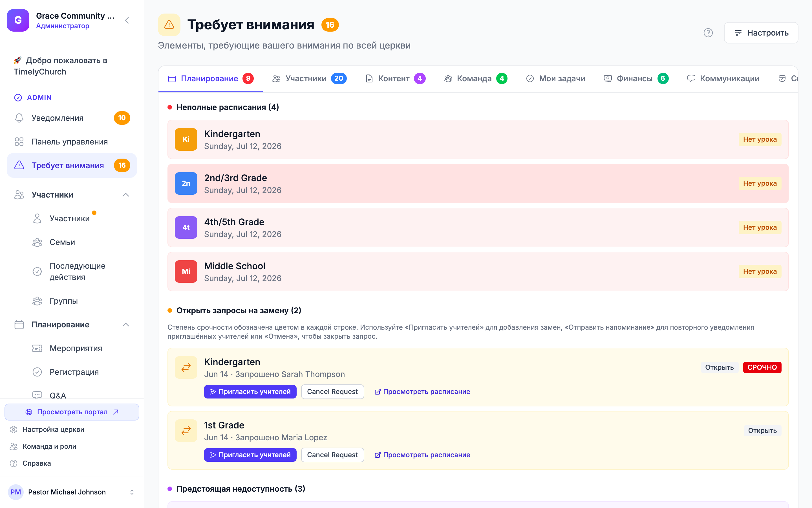Open Мероприятия events page
The width and height of the screenshot is (812, 508).
pos(76,349)
